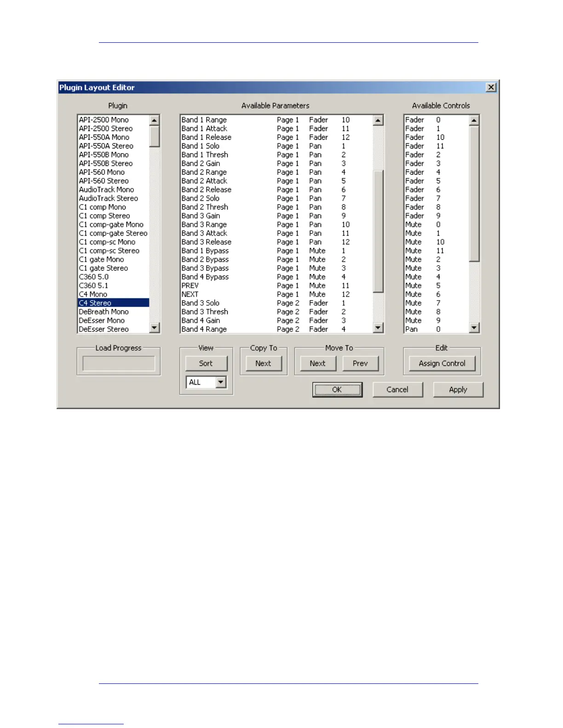This screenshot has height=728, width=563.
Task: Click Next in the Copy To group
Action: point(263,363)
